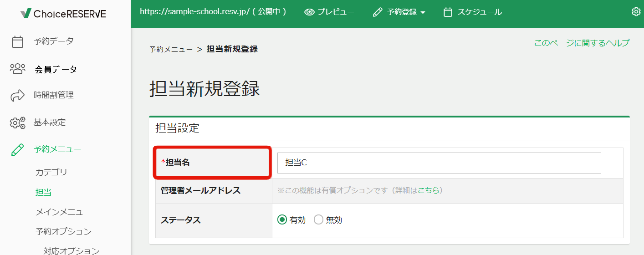This screenshot has width=644, height=255.
Task: Click the arrow icon beside 時間割管理
Action: point(17,96)
